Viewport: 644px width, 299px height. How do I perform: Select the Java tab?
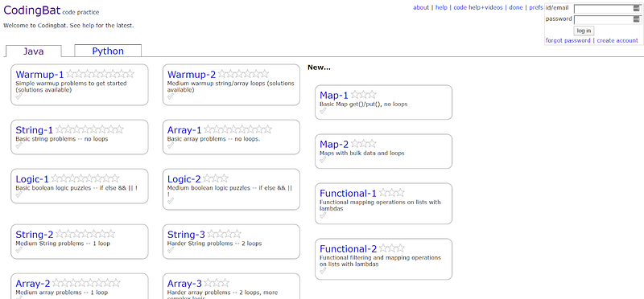pyautogui.click(x=34, y=51)
